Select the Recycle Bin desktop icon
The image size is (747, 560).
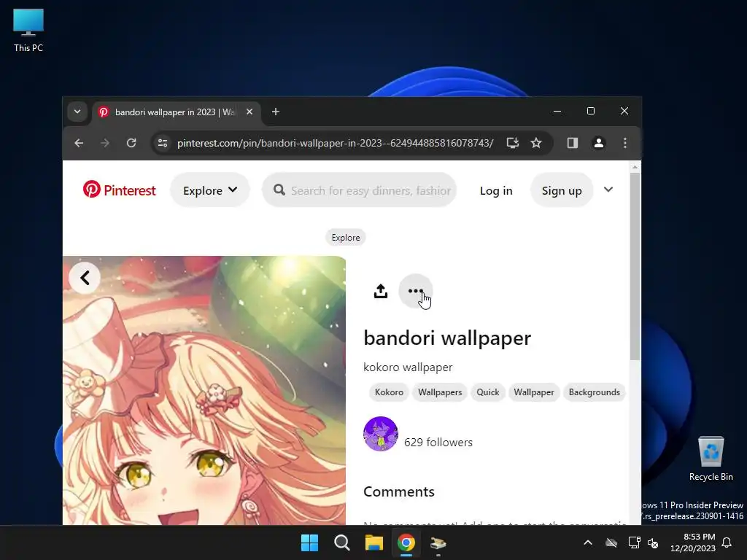pyautogui.click(x=711, y=459)
